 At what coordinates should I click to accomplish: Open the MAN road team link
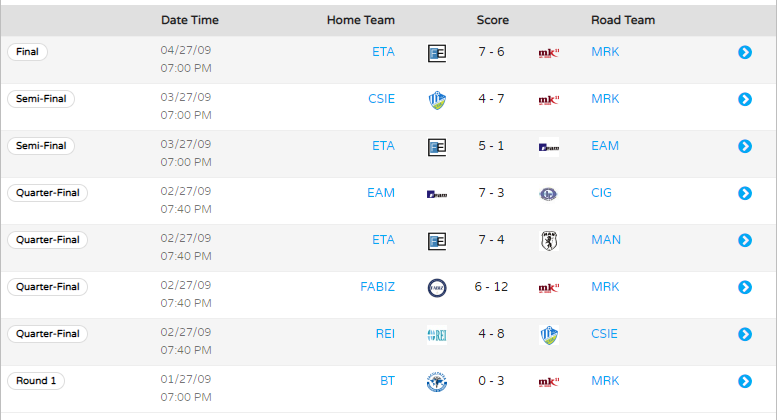point(606,240)
